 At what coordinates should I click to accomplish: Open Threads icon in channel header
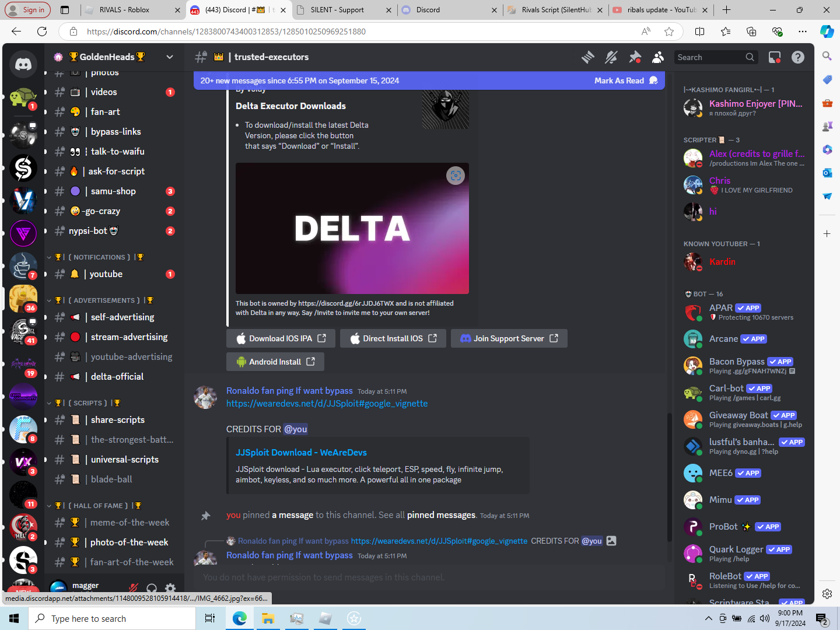[x=588, y=57]
